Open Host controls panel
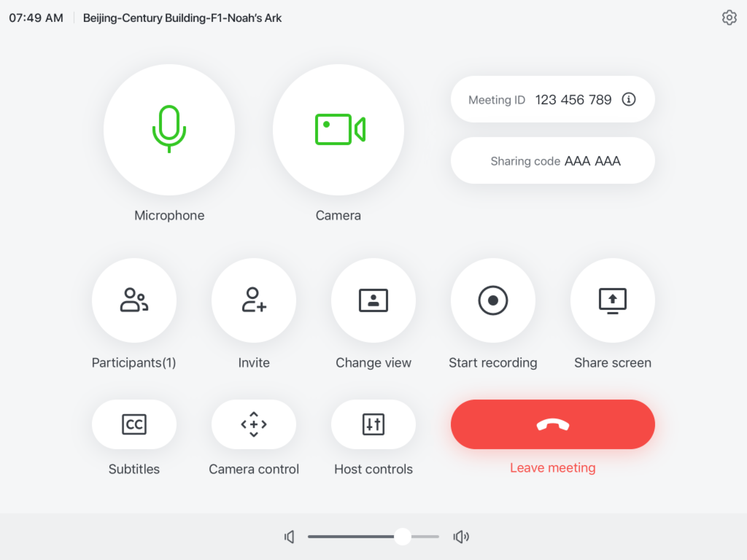This screenshot has width=747, height=560. [x=373, y=425]
